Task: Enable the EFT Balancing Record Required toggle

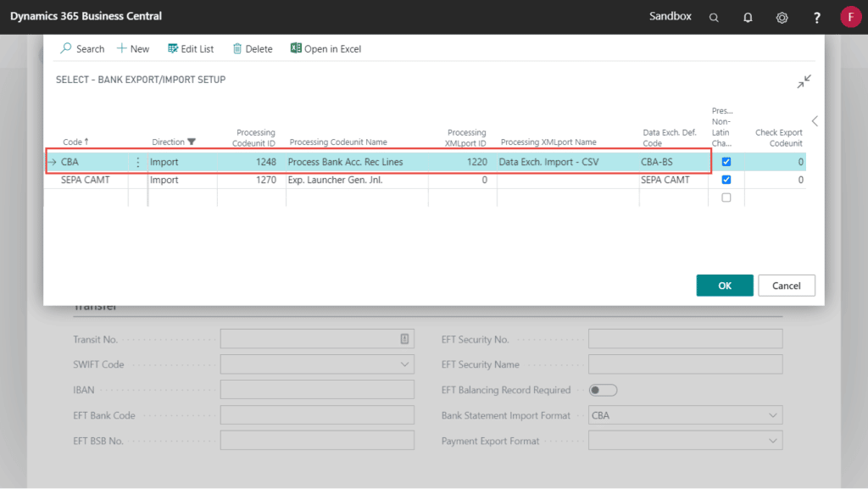Action: point(603,389)
